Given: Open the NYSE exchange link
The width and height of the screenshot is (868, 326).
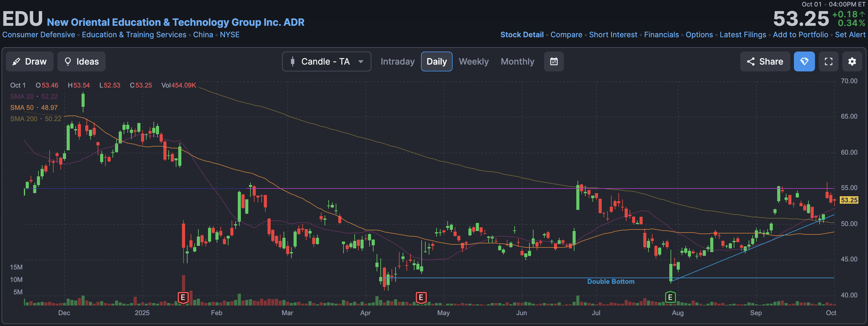Looking at the screenshot, I should [230, 35].
